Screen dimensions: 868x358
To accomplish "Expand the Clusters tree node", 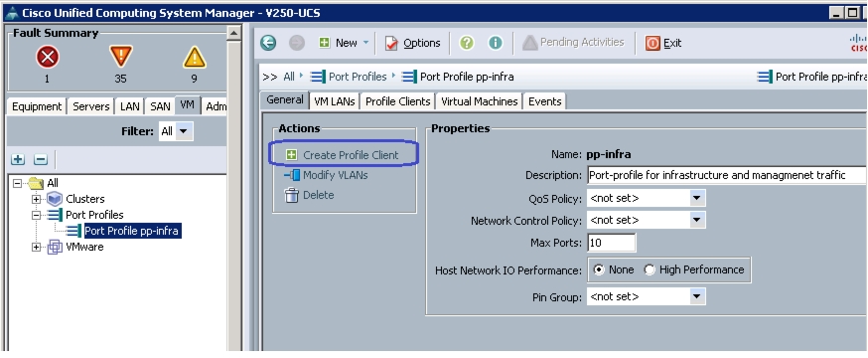I will [x=37, y=199].
